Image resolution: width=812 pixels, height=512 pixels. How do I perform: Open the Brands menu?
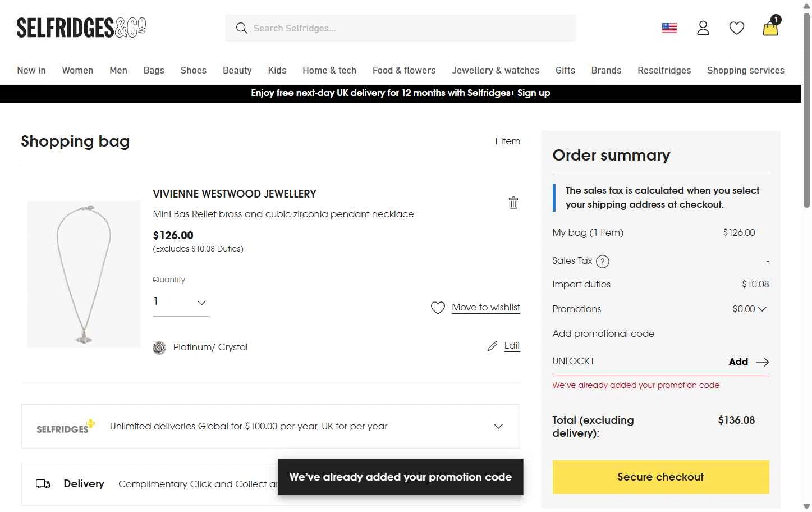[x=606, y=70]
